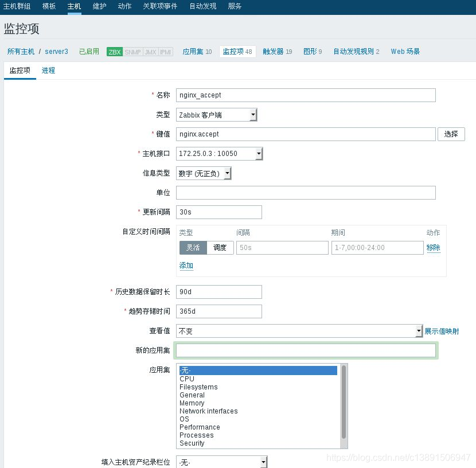
Task: Focus the 趋势存储时间 365d field
Action: tap(219, 311)
